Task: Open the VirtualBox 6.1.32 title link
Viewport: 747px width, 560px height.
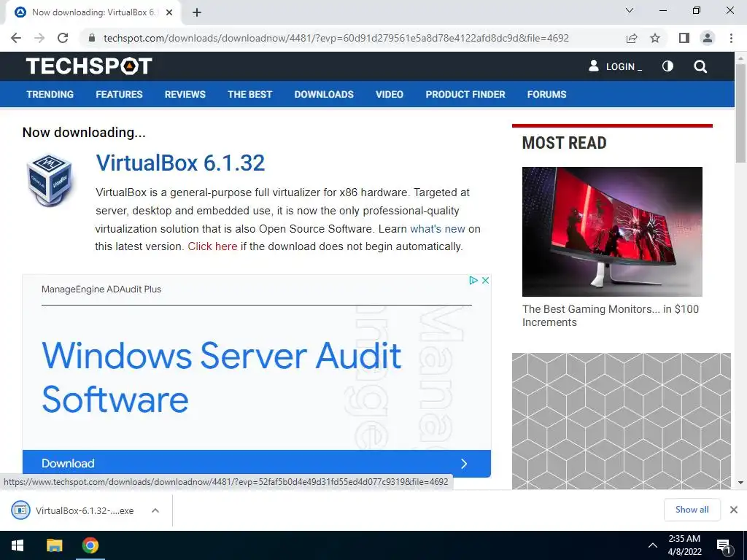Action: 180,163
